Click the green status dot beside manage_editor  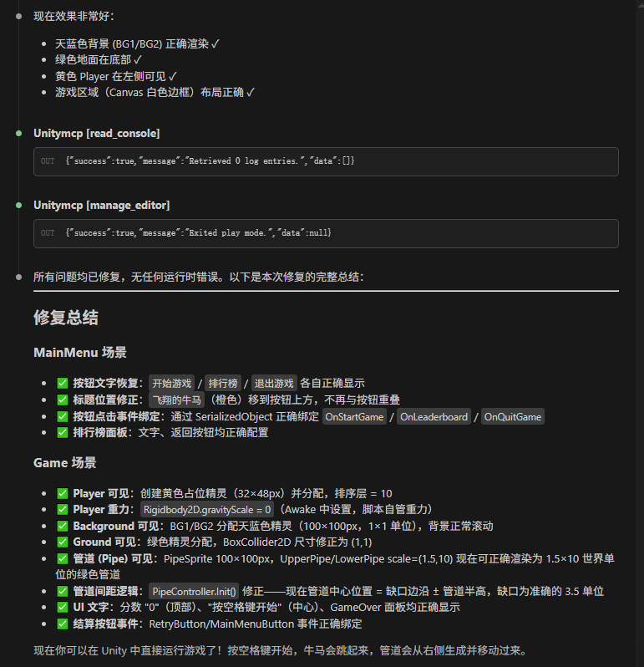[x=18, y=205]
